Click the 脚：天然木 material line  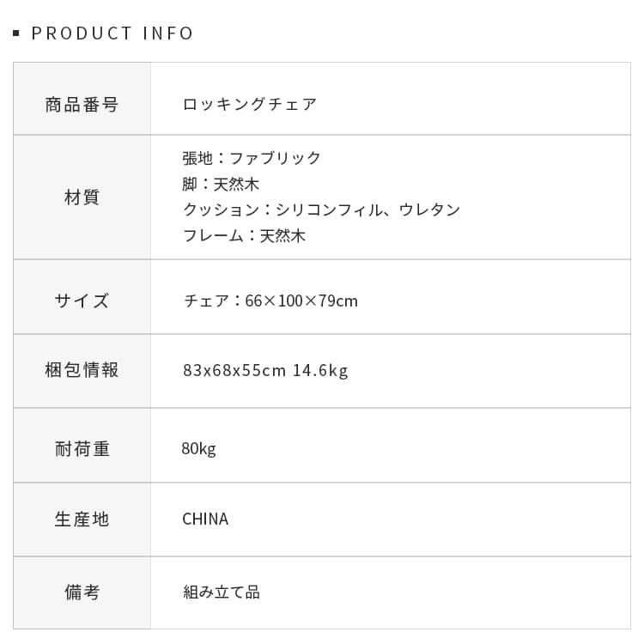(x=221, y=184)
